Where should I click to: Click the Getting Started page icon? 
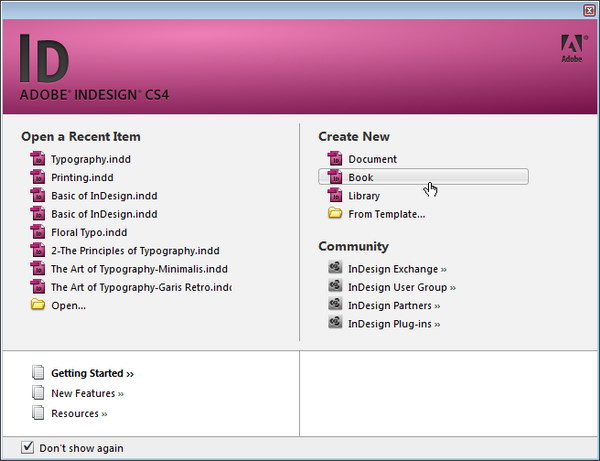point(38,373)
